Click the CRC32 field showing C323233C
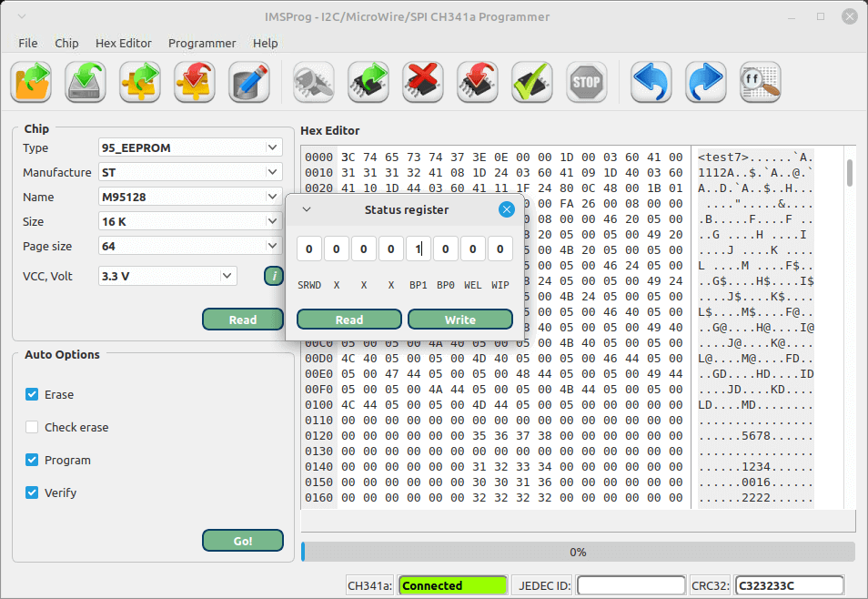The height and width of the screenshot is (599, 868). click(789, 585)
